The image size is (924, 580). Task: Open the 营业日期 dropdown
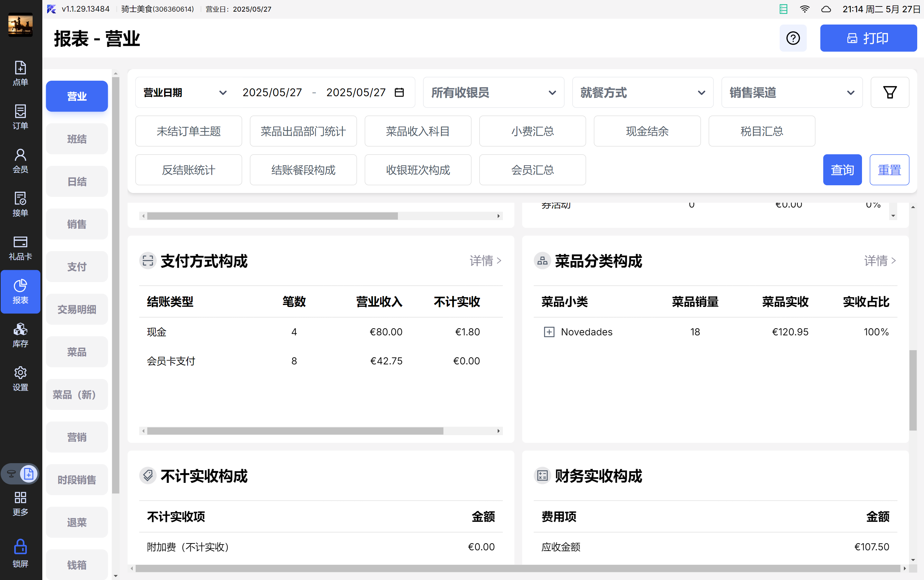(x=185, y=92)
